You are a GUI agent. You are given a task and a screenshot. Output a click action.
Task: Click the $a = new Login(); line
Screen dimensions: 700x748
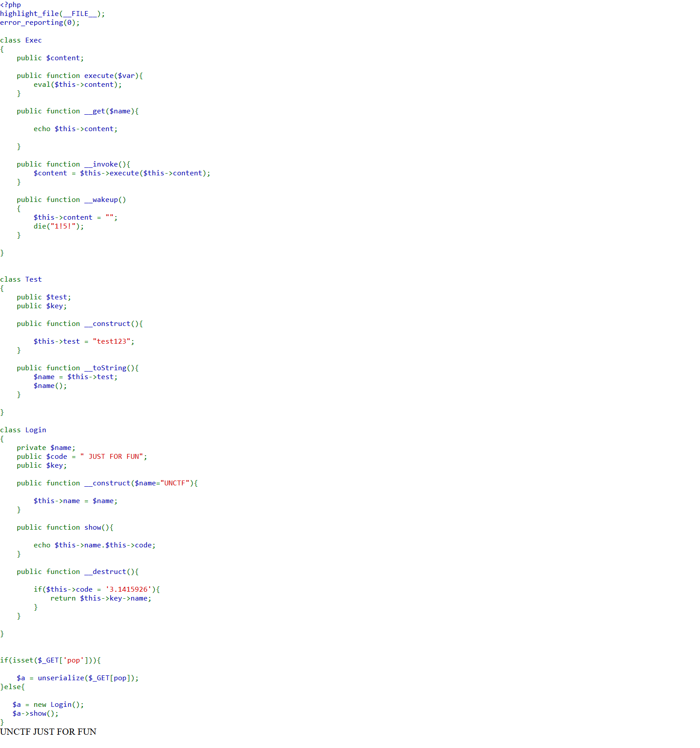coord(48,705)
